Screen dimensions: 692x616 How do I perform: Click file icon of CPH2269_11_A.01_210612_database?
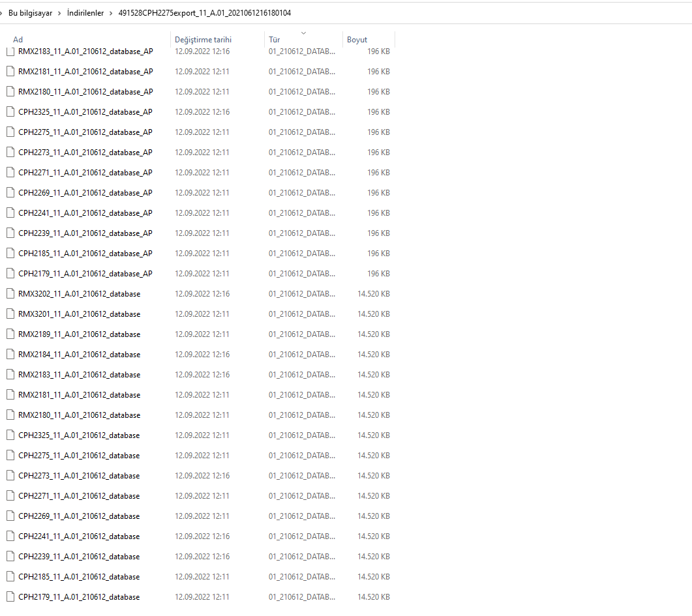click(x=10, y=516)
